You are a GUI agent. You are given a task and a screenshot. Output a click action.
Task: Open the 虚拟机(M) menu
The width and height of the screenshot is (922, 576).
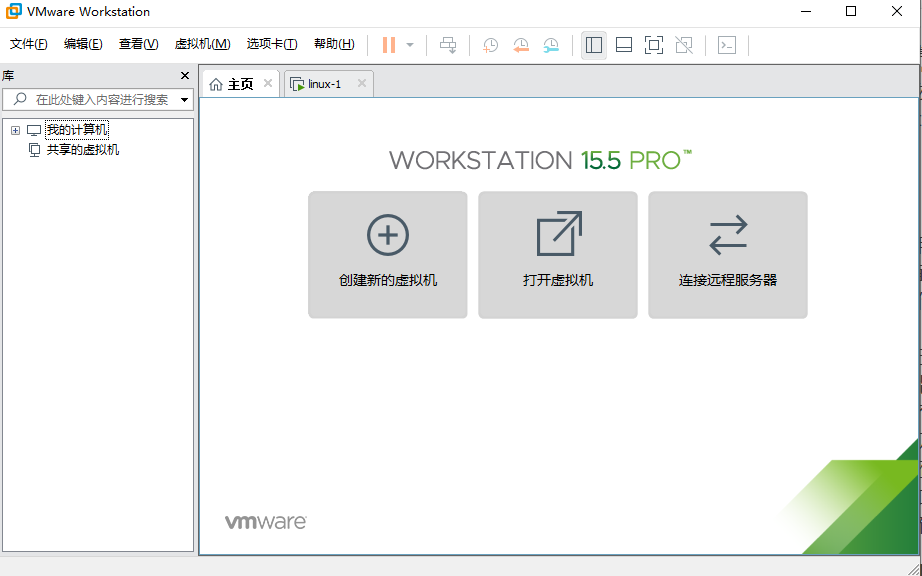tap(202, 44)
